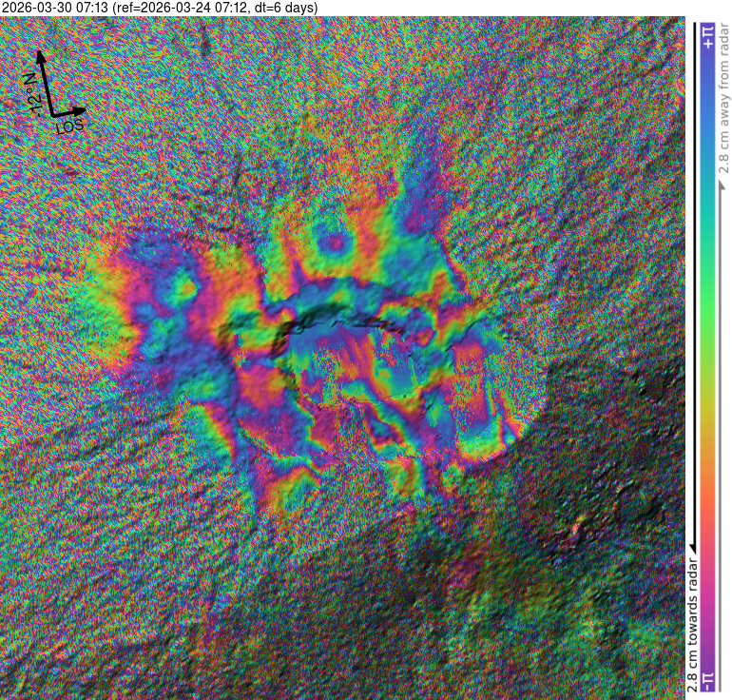Screen dimensions: 732x700
Task: Click the +π label on the colorbar
Action: [706, 37]
